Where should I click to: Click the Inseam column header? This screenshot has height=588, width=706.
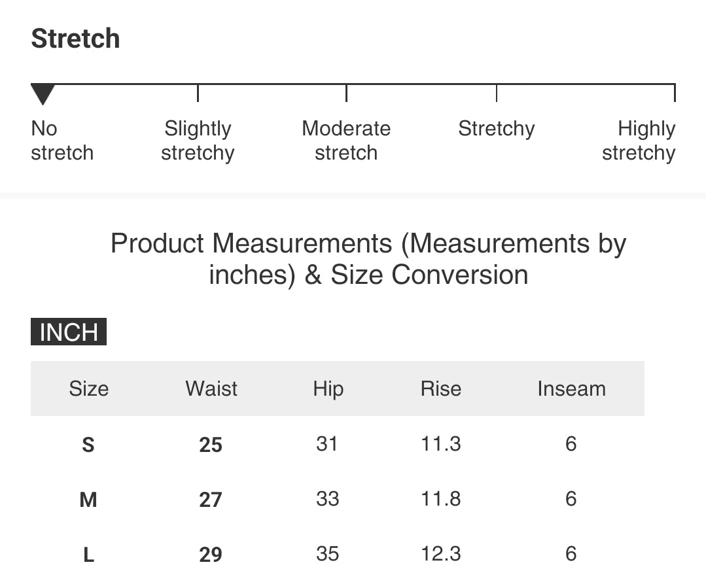click(x=571, y=389)
